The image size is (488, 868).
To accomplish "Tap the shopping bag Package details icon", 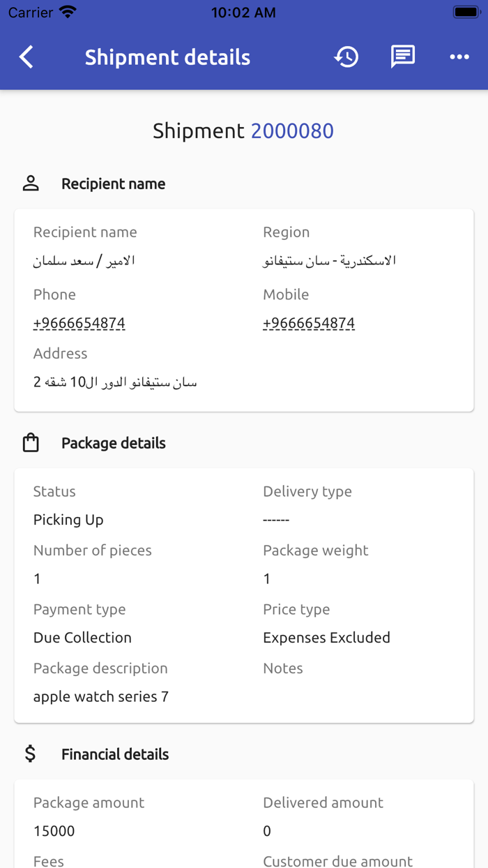I will [31, 443].
